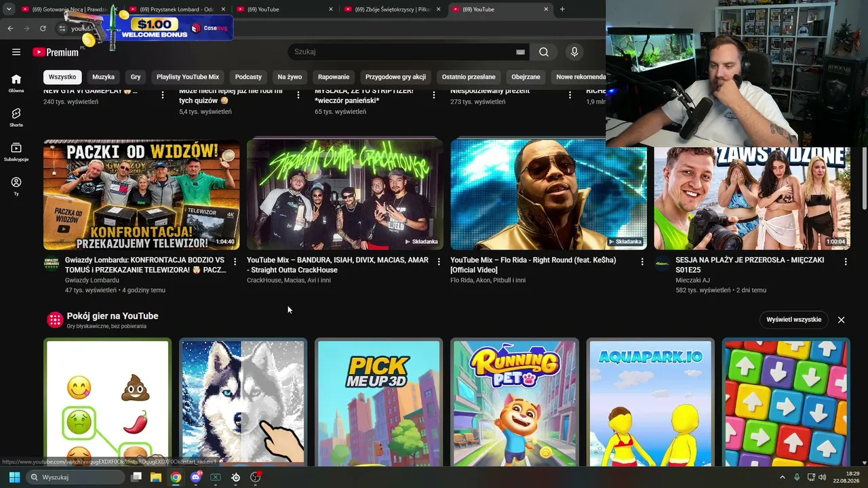Click the Wyświetl wszystkie button
This screenshot has height=488, width=868.
point(793,320)
